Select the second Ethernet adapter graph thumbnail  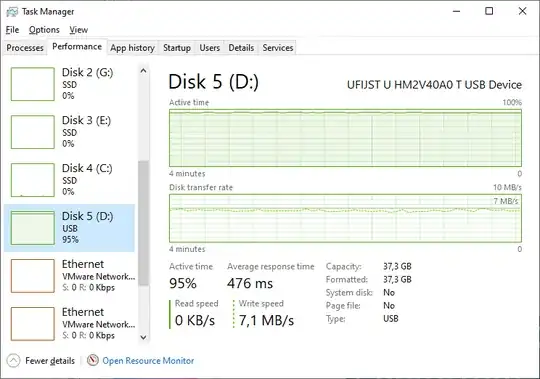pos(33,324)
